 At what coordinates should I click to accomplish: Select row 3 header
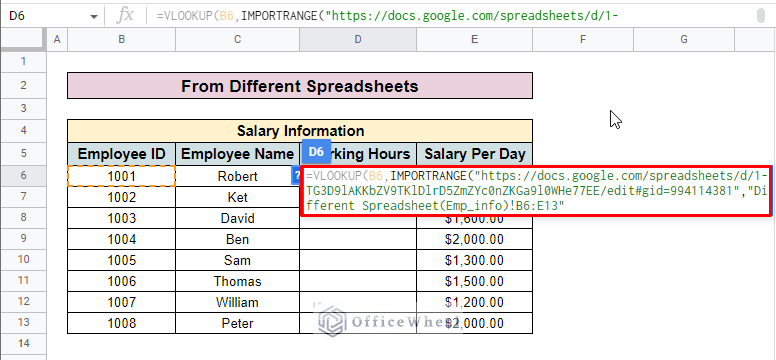click(x=23, y=108)
